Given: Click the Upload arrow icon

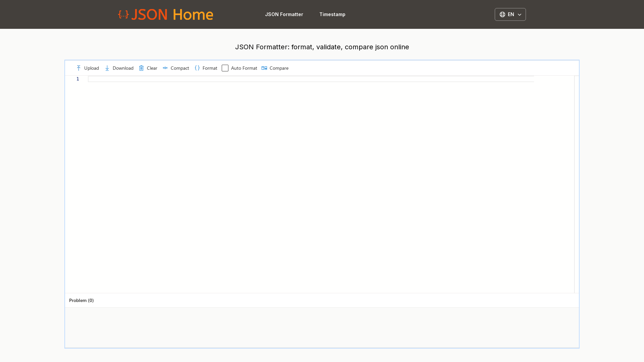Looking at the screenshot, I should [x=78, y=68].
